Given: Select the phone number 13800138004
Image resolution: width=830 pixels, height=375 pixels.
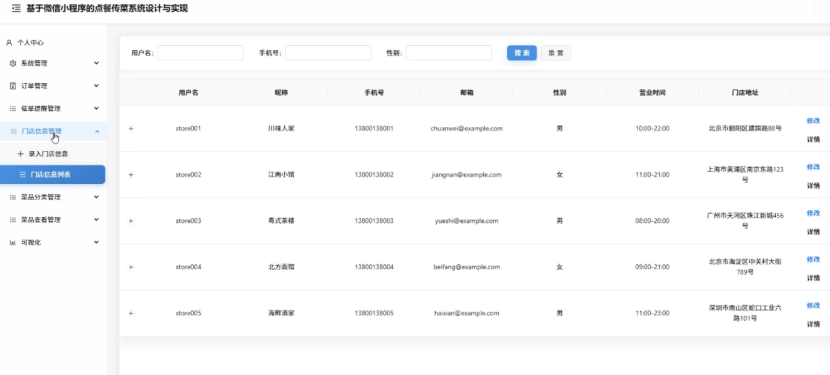Looking at the screenshot, I should (x=374, y=267).
